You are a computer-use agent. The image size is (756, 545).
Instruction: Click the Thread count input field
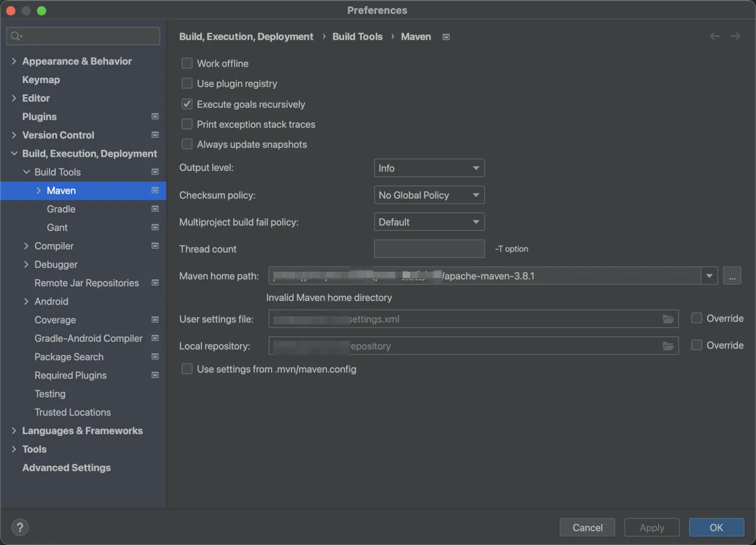(429, 249)
